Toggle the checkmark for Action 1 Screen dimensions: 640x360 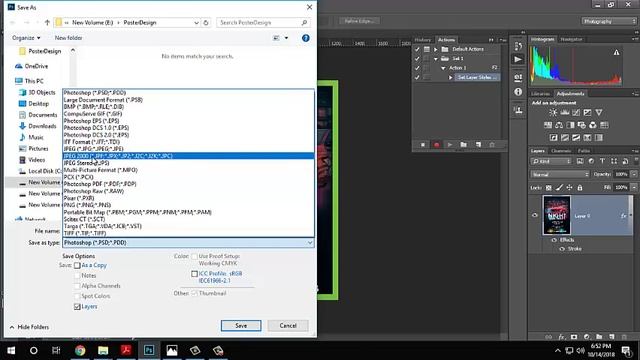coord(417,68)
